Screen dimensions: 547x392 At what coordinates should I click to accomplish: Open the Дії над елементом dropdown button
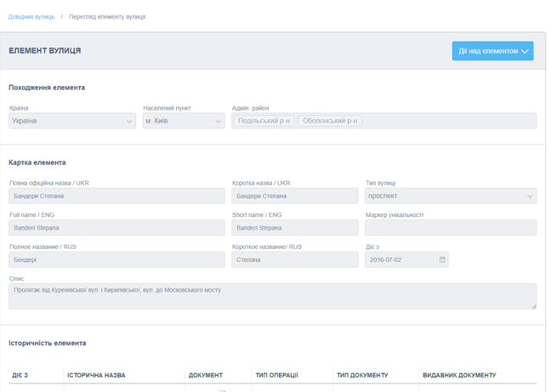pyautogui.click(x=493, y=51)
